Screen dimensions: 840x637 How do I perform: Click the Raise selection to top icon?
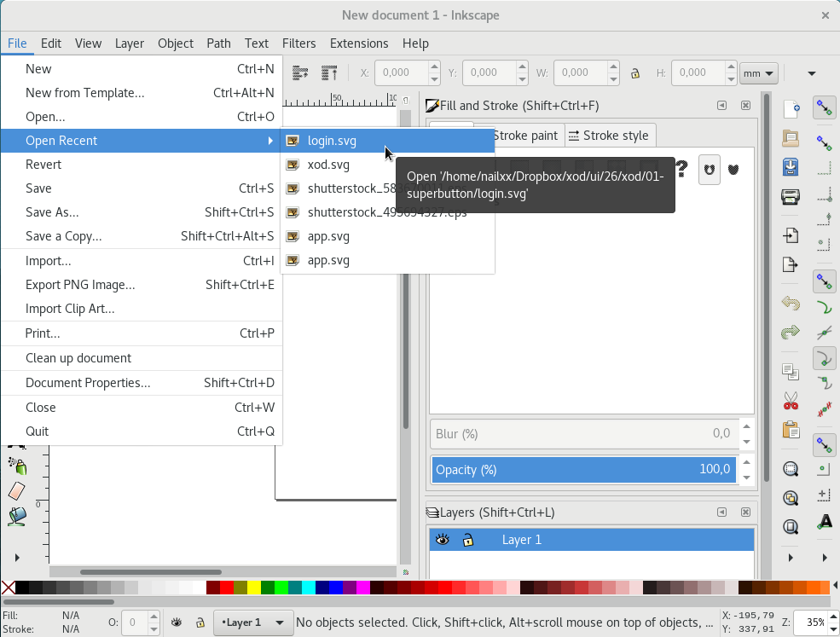pyautogui.click(x=329, y=72)
